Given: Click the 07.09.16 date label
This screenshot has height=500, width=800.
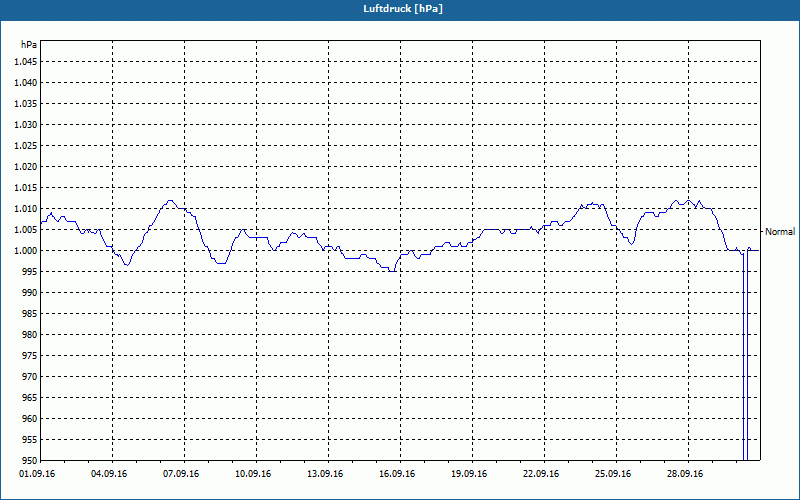Looking at the screenshot, I should (x=181, y=474).
